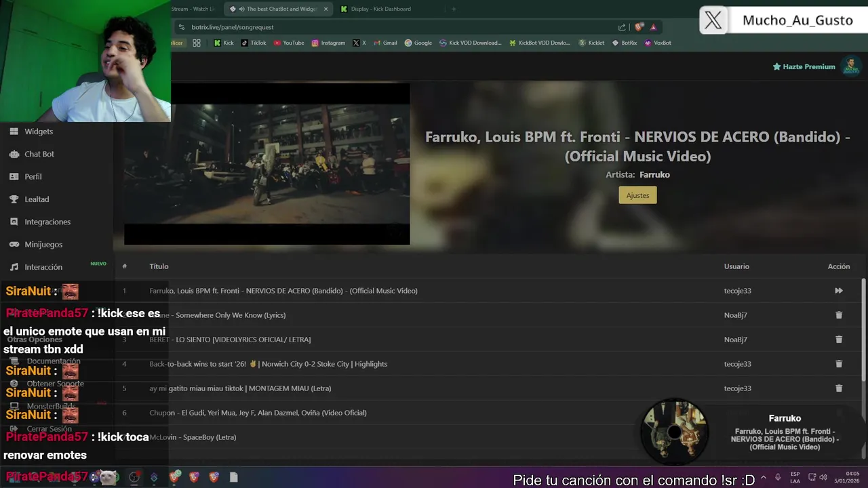Open the user profile avatar menu
Screen dimensions: 868x488
click(x=851, y=66)
